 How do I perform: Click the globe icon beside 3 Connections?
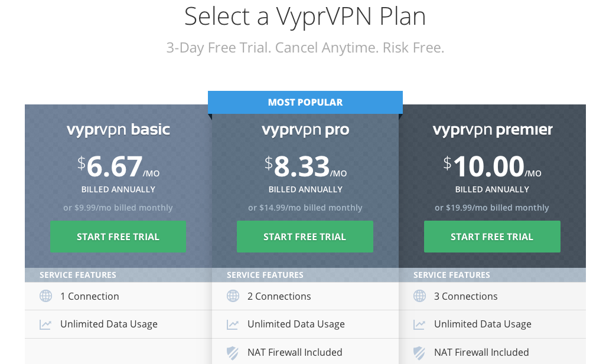click(x=419, y=296)
